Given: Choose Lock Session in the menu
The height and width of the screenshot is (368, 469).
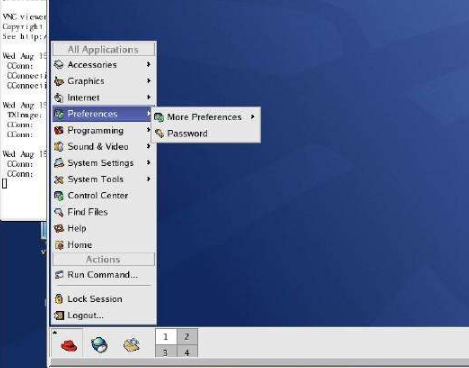Looking at the screenshot, I should 103,299.
